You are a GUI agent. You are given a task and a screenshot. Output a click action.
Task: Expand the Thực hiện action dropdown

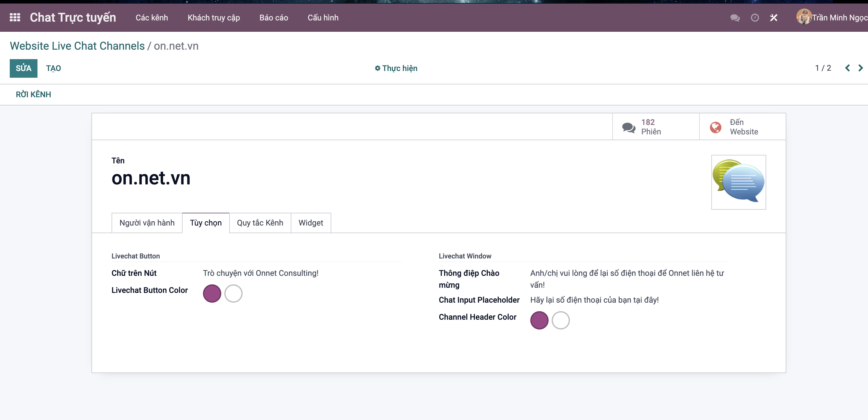pyautogui.click(x=396, y=69)
